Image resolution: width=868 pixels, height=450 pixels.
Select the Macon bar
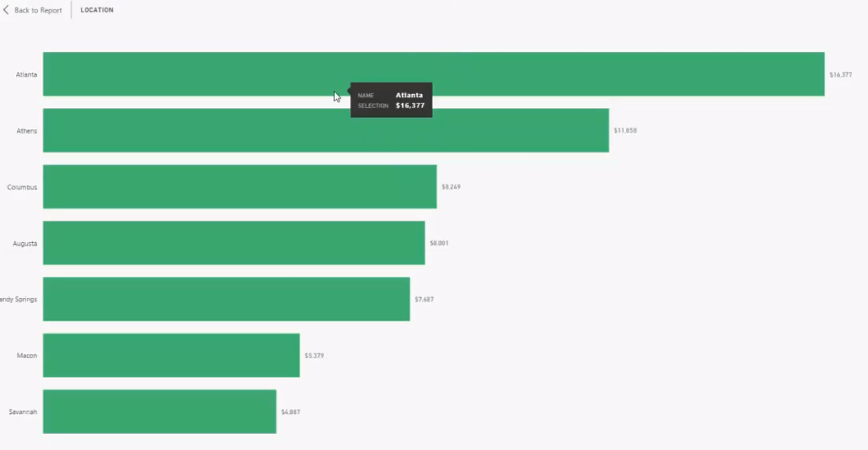[x=171, y=355]
